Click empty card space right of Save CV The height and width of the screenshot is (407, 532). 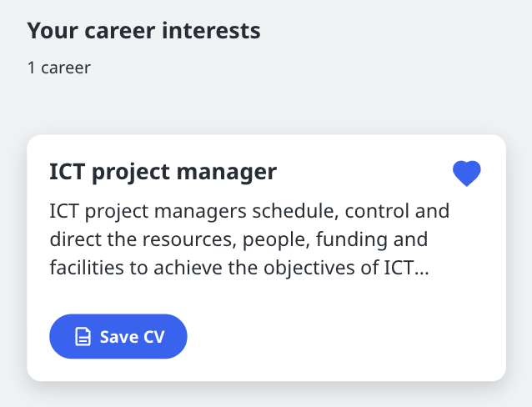342,336
